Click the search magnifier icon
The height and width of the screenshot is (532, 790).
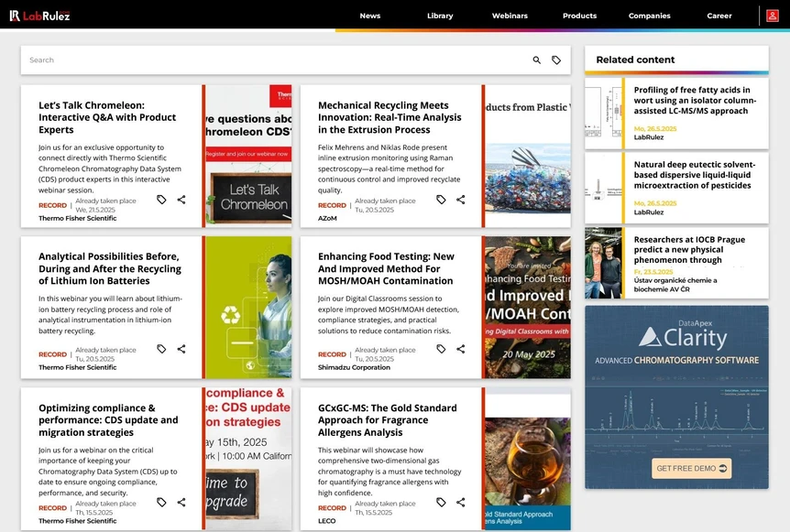pyautogui.click(x=536, y=60)
